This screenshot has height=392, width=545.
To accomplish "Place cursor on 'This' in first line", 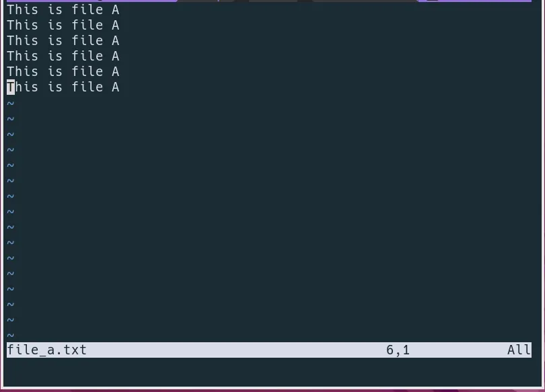I will [x=22, y=9].
